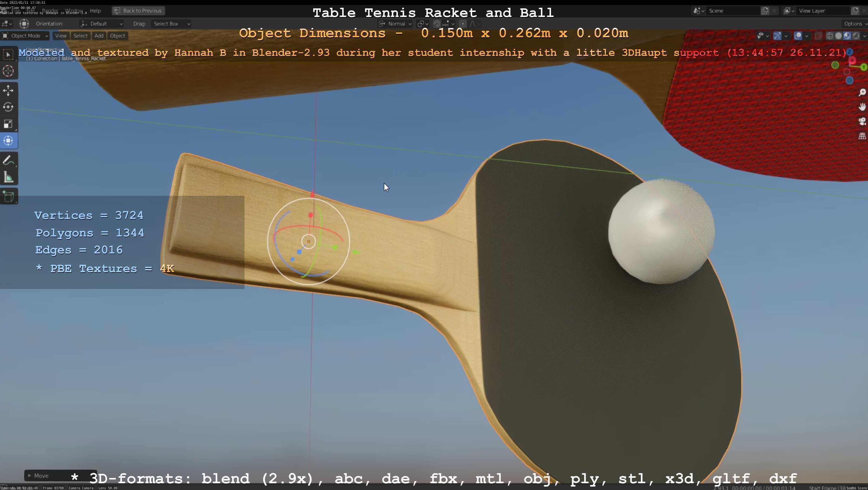The width and height of the screenshot is (868, 490).
Task: Open the editor type selector icon
Action: [x=6, y=23]
